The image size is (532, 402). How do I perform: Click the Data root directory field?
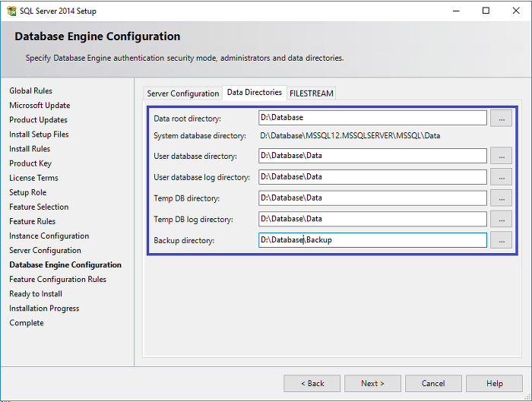(372, 118)
